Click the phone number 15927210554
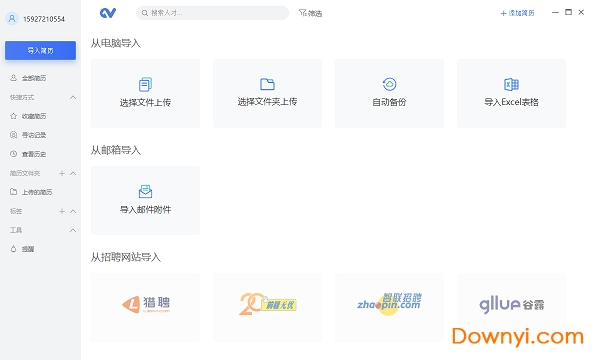The width and height of the screenshot is (600, 360). 44,19
